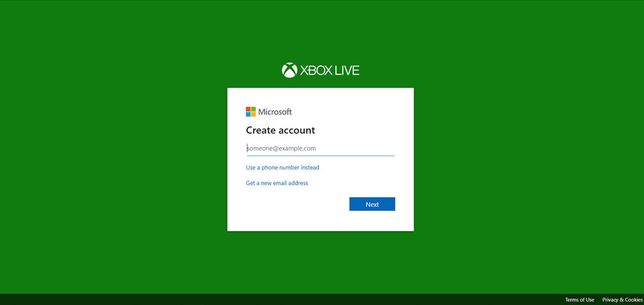This screenshot has height=305, width=644.
Task: Choose Use a phone number instead
Action: (282, 168)
